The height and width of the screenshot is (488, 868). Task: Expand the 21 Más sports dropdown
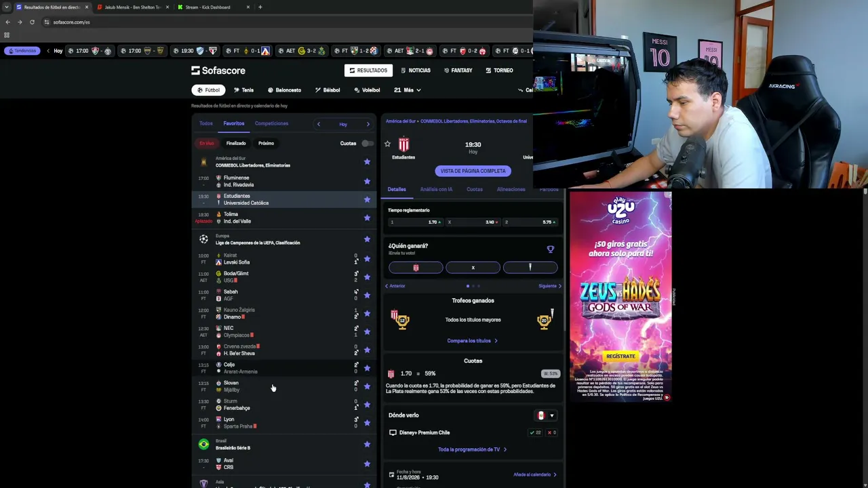point(408,90)
